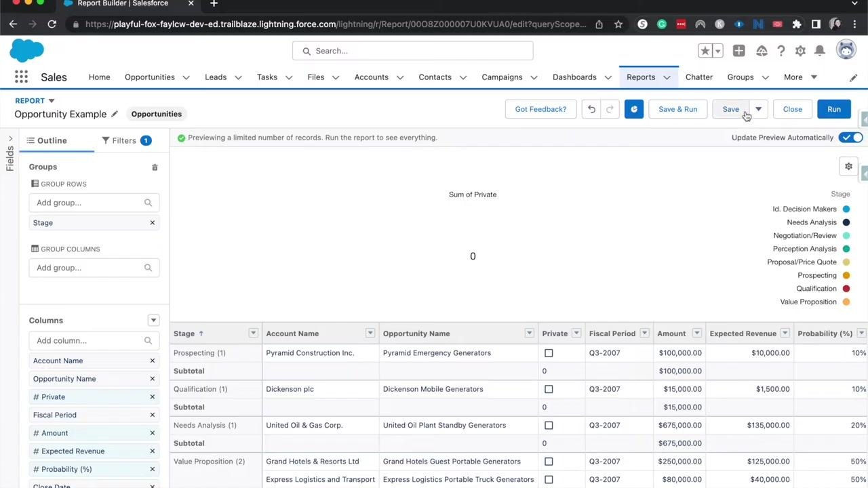Image resolution: width=868 pixels, height=488 pixels.
Task: Check Private box for United Oil Plant Standby Generators
Action: pos(549,426)
